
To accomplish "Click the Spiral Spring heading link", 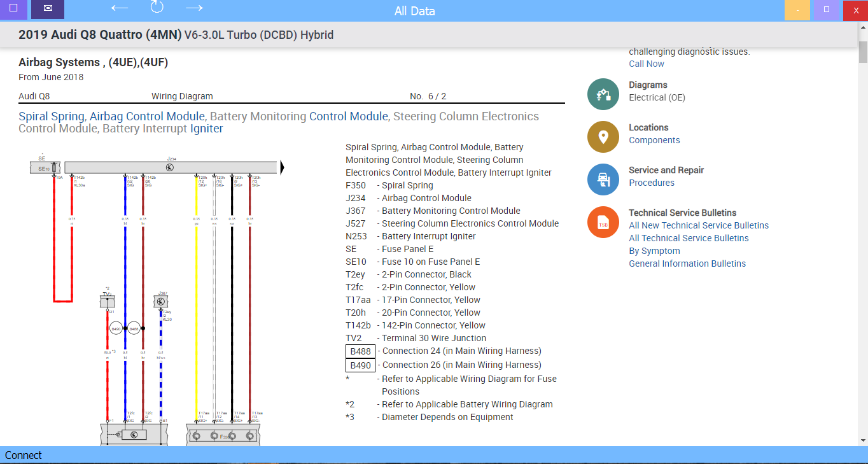I will point(51,116).
